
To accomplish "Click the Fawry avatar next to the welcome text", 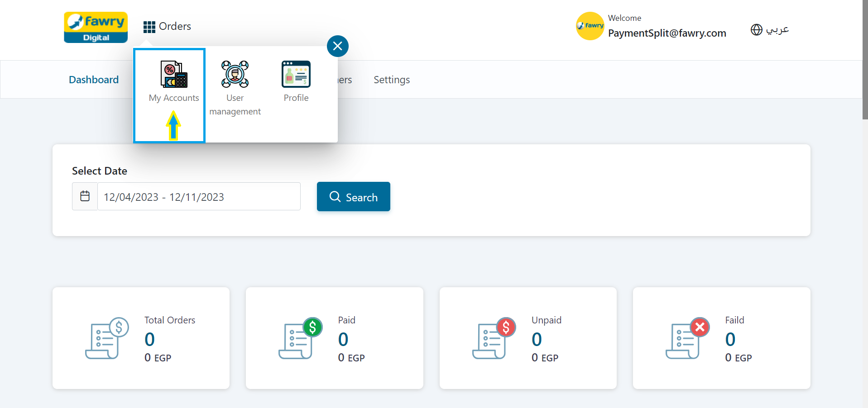I will (590, 26).
